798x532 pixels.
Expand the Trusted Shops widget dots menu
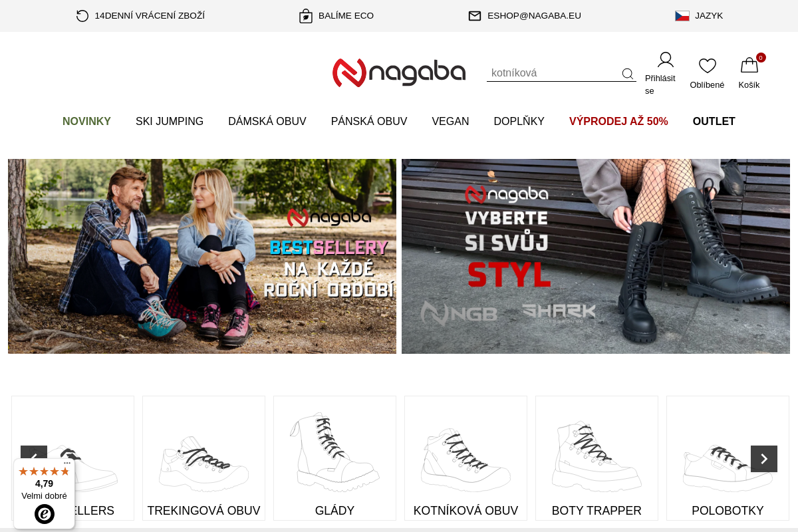coord(67,463)
